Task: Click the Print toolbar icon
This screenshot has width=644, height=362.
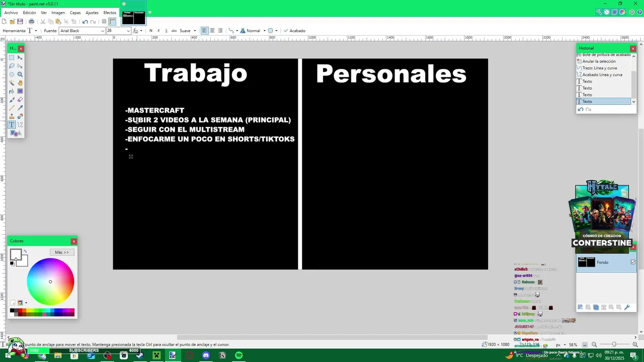Action: tap(31, 22)
